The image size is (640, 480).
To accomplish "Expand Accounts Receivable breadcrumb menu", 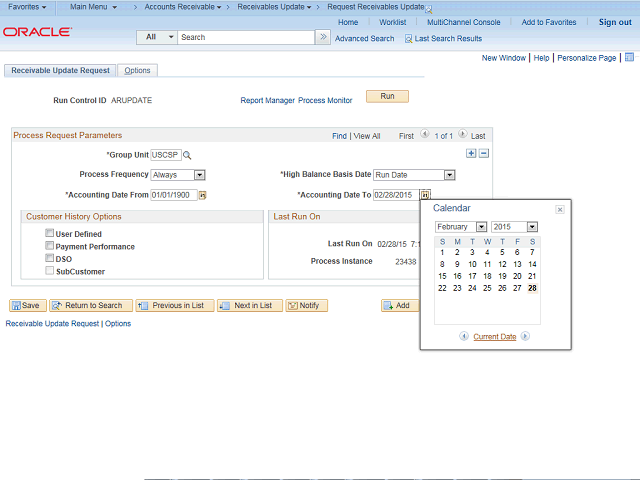I will click(x=183, y=7).
